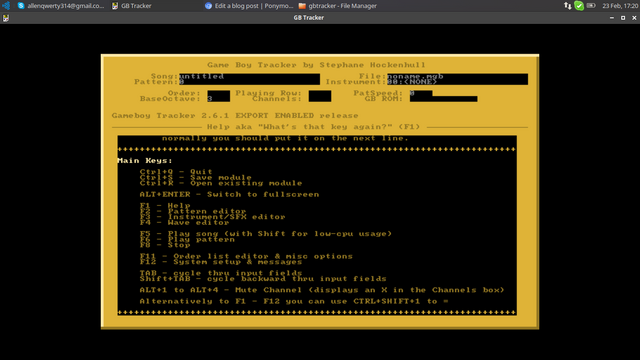The height and width of the screenshot is (360, 640).
Task: Click the title "Game Boy Tracker by Stephane Hockenhull"
Action: pos(316,65)
